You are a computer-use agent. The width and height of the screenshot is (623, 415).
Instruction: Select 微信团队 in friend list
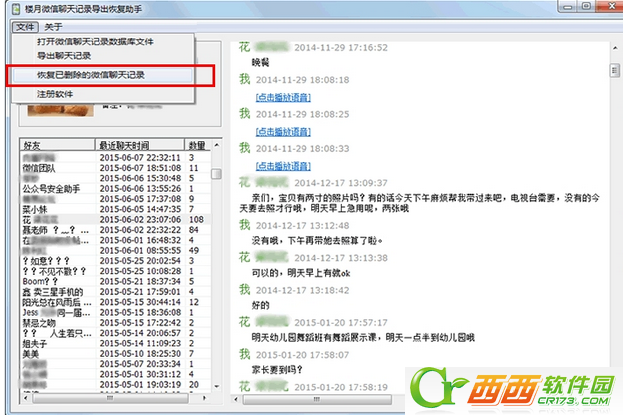point(115,168)
